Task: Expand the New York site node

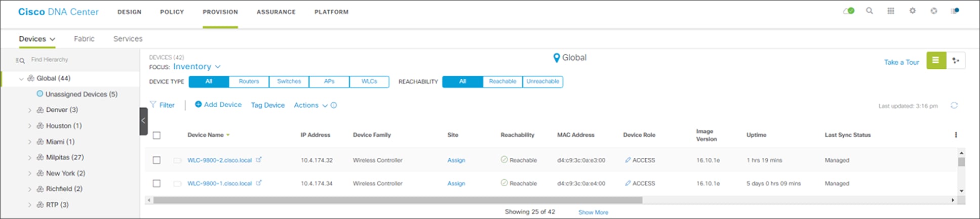Action: tap(29, 173)
